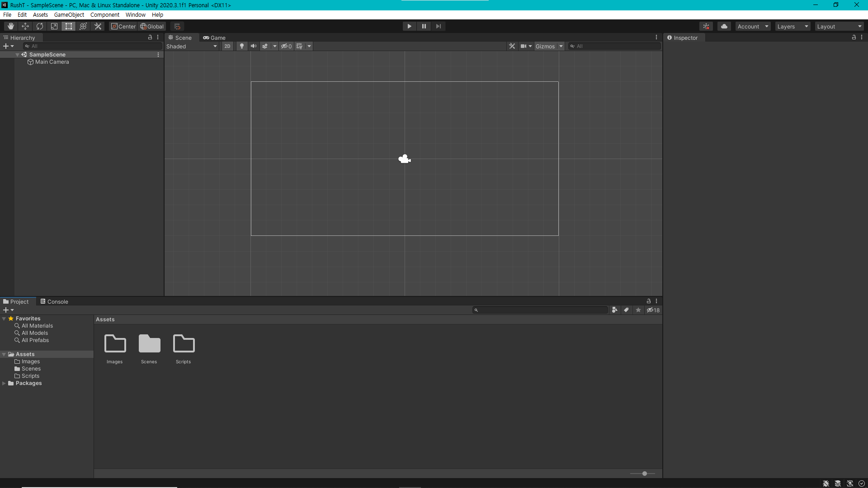This screenshot has height=488, width=868.
Task: Open the Layers dropdown
Action: coord(792,26)
